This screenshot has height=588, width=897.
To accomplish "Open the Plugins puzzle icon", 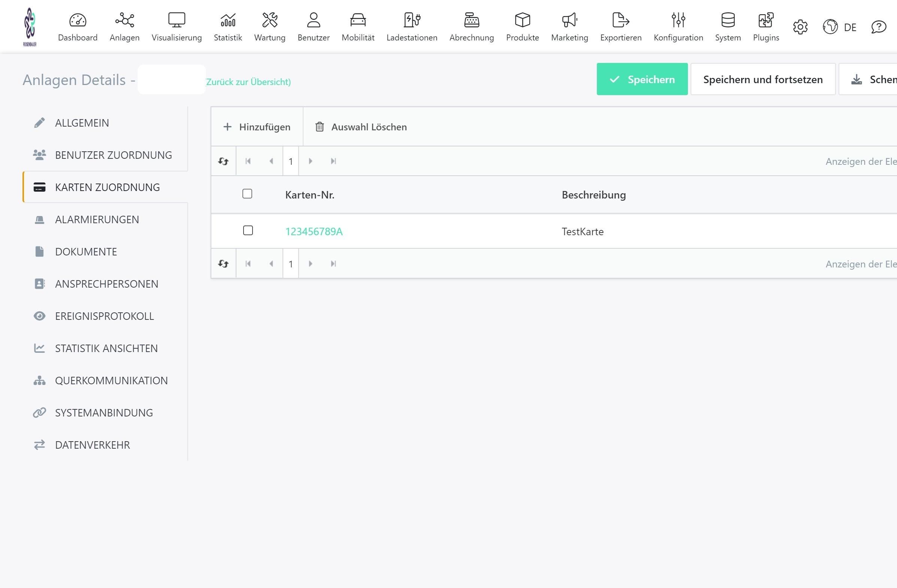I will [x=765, y=20].
